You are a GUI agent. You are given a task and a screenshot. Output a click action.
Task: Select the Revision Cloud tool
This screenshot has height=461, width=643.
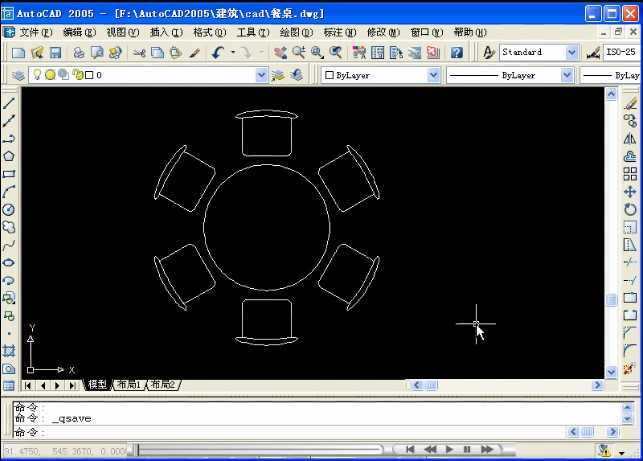point(9,227)
